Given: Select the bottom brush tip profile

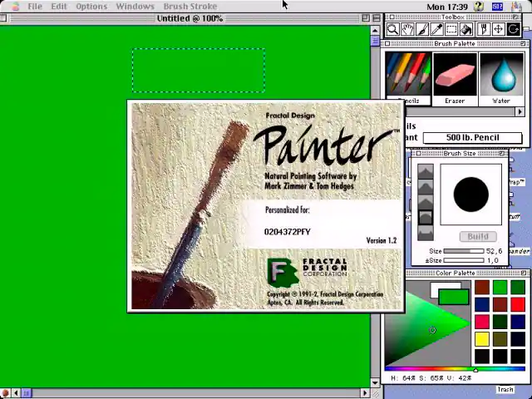Looking at the screenshot, I should pos(425,233).
